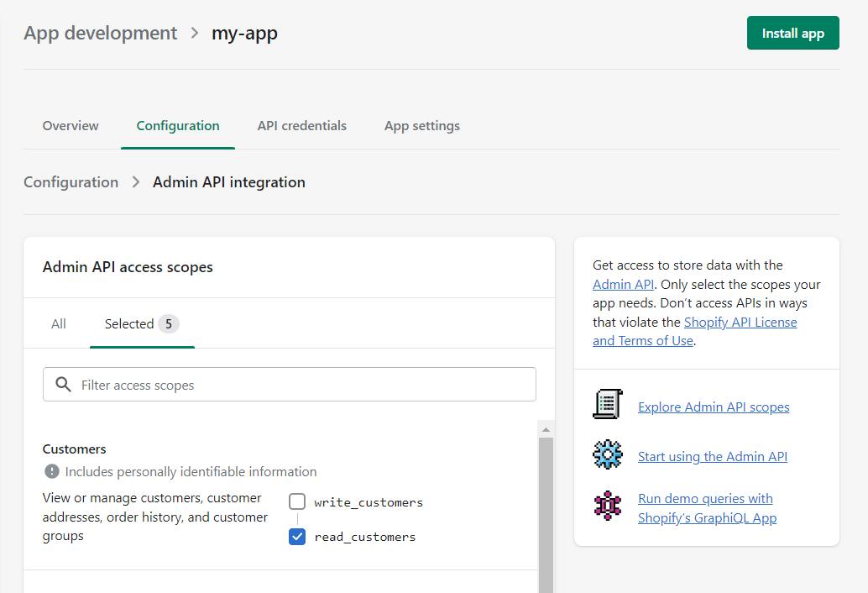This screenshot has height=593, width=868.
Task: Click 'Includes personally identifiable information' note
Action: (x=191, y=471)
